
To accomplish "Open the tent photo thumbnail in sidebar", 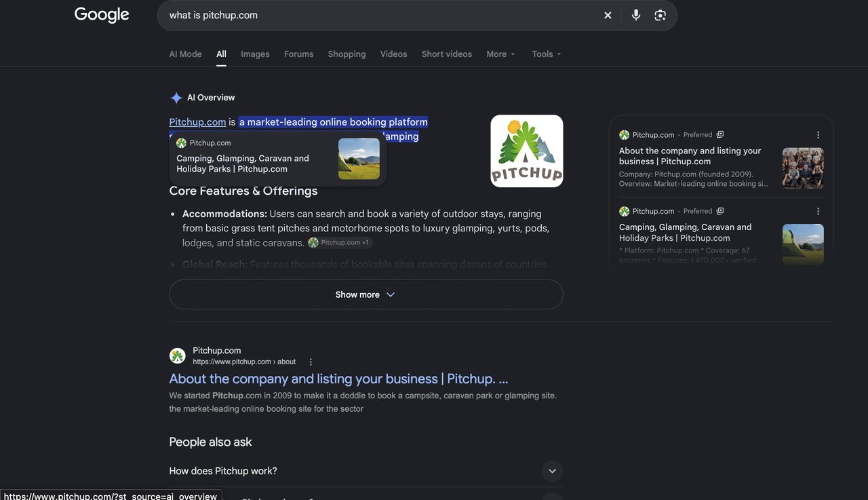I will pyautogui.click(x=803, y=244).
